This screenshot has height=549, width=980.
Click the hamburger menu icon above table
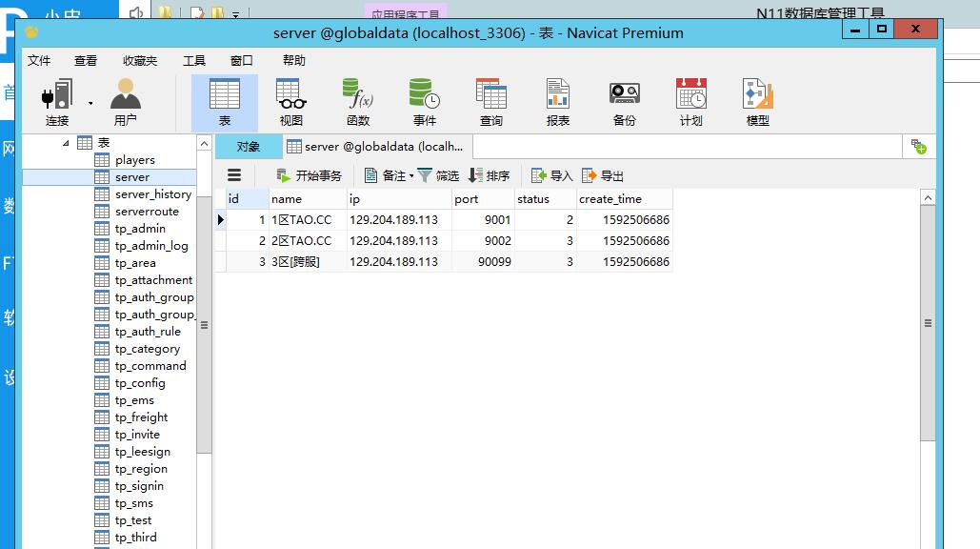point(234,175)
